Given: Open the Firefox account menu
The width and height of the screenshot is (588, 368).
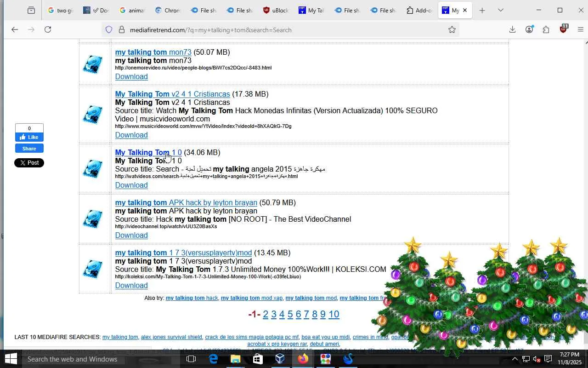Looking at the screenshot, I should pyautogui.click(x=529, y=30).
